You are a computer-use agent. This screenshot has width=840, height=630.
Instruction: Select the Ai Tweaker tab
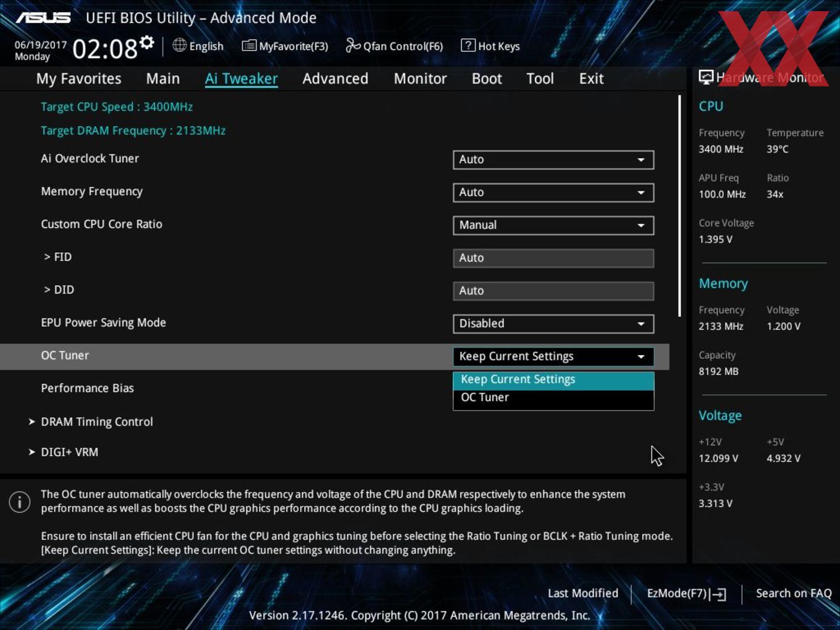pos(241,78)
